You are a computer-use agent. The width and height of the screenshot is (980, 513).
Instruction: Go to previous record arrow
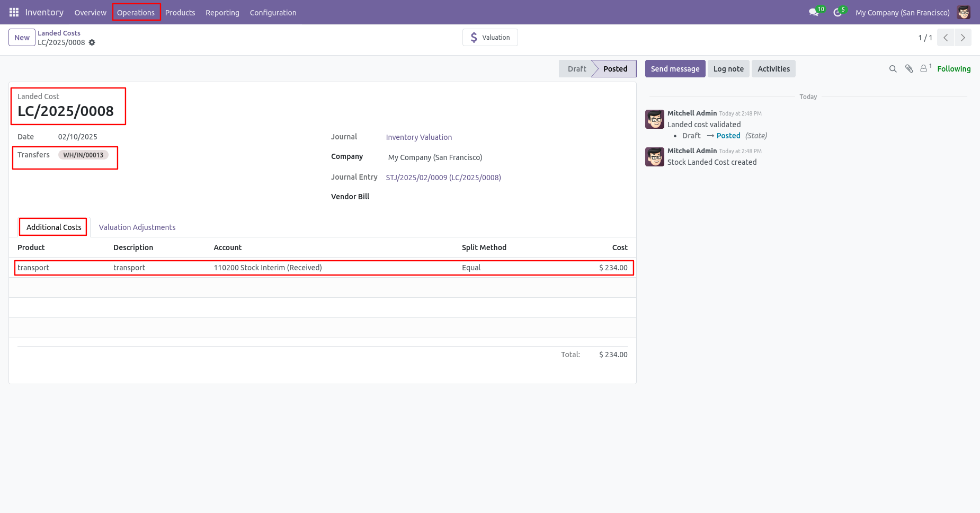(946, 38)
